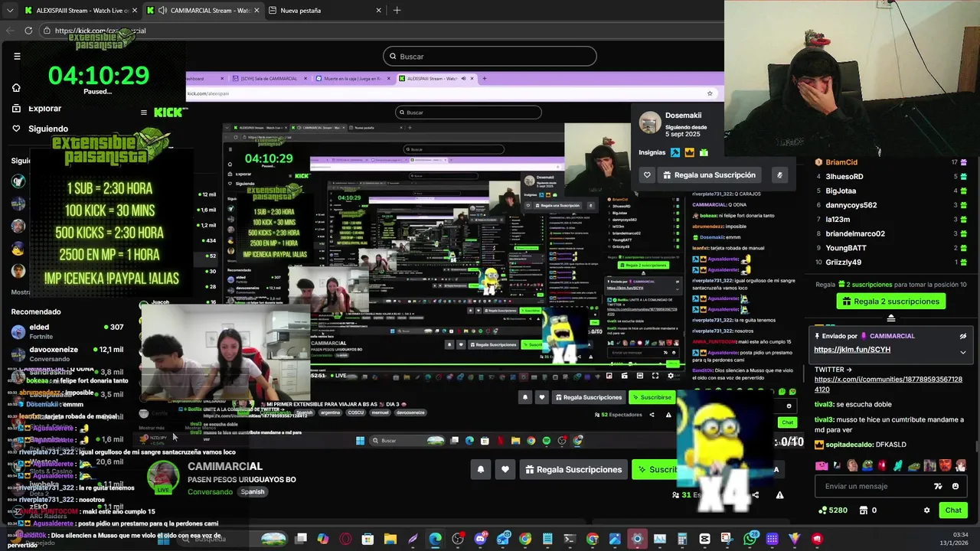Click CAMIMARCIAL live avatar
This screenshot has height=551, width=980.
pos(163,479)
